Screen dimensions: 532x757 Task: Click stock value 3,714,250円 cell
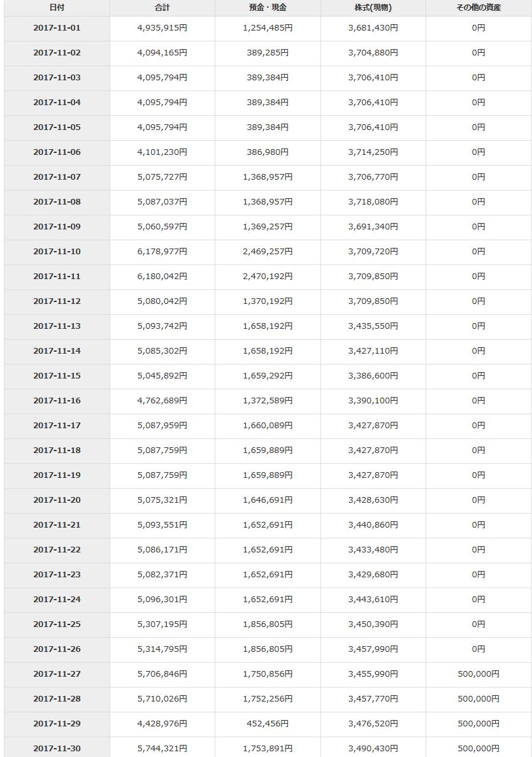pyautogui.click(x=373, y=152)
